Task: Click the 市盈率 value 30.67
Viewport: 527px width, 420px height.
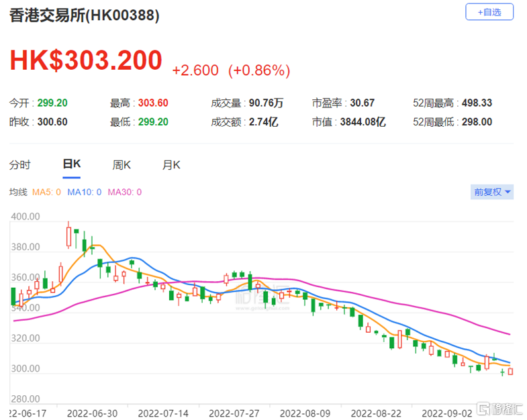Action: pos(363,103)
